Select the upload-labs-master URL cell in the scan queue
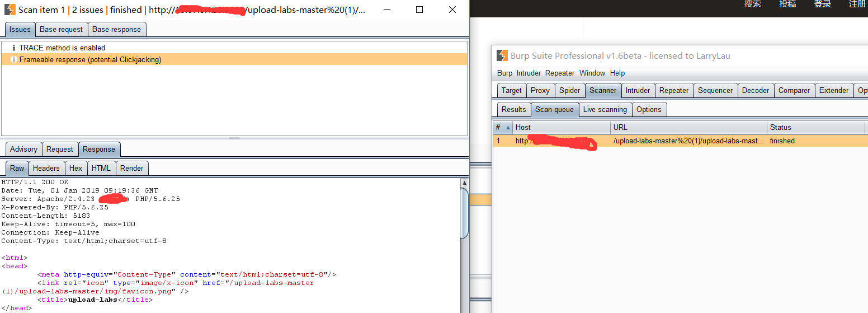Screen dimensions: 868x313 click(x=688, y=141)
